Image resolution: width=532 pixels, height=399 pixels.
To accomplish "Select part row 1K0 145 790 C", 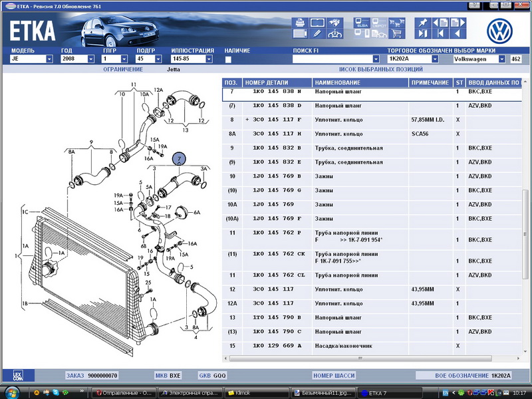I will click(x=372, y=335).
